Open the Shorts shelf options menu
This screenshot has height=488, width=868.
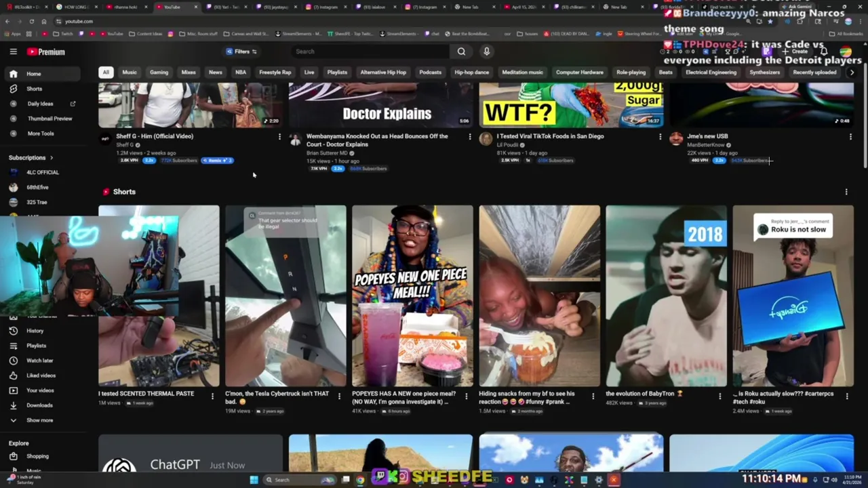point(846,192)
